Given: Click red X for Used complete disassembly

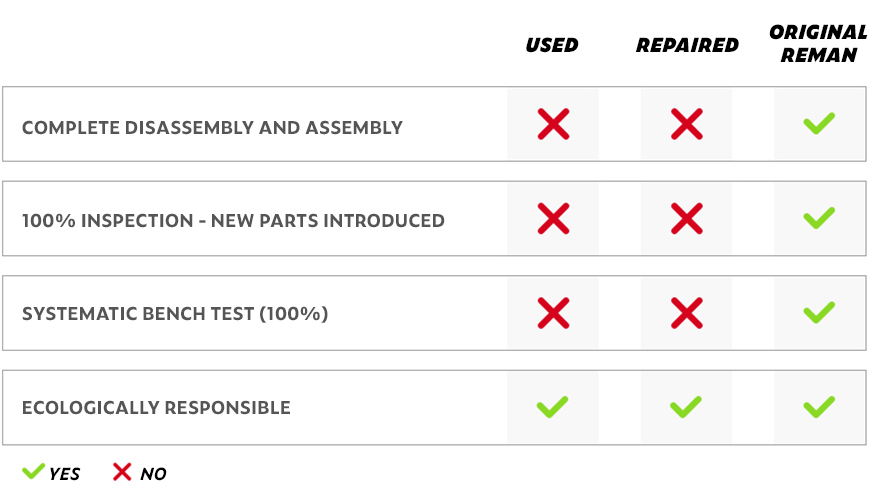Looking at the screenshot, I should point(553,124).
